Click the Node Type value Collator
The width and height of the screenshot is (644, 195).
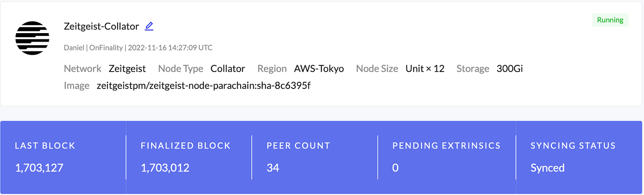click(228, 68)
